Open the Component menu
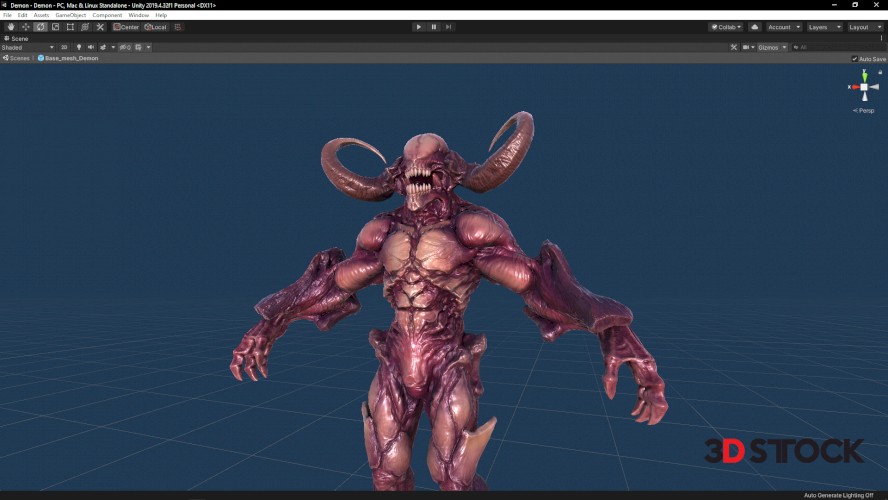Screen dimensions: 888x500 coord(107,15)
